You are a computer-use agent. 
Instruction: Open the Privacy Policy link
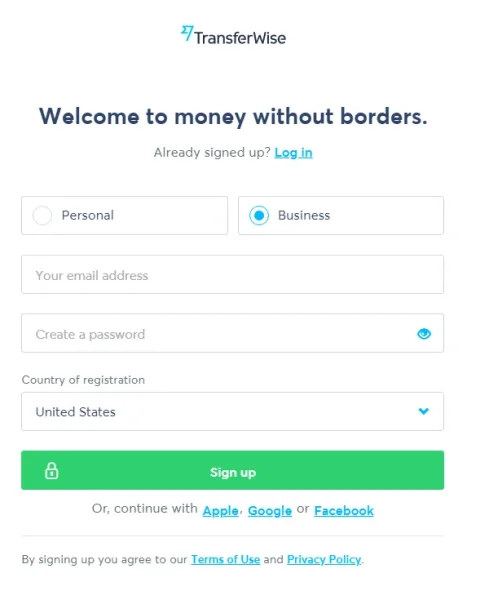click(x=324, y=559)
